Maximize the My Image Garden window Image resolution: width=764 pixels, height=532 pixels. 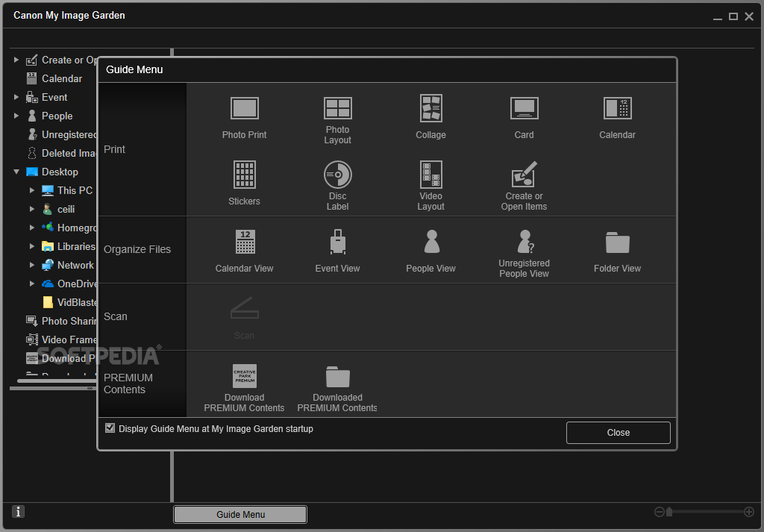coord(733,16)
